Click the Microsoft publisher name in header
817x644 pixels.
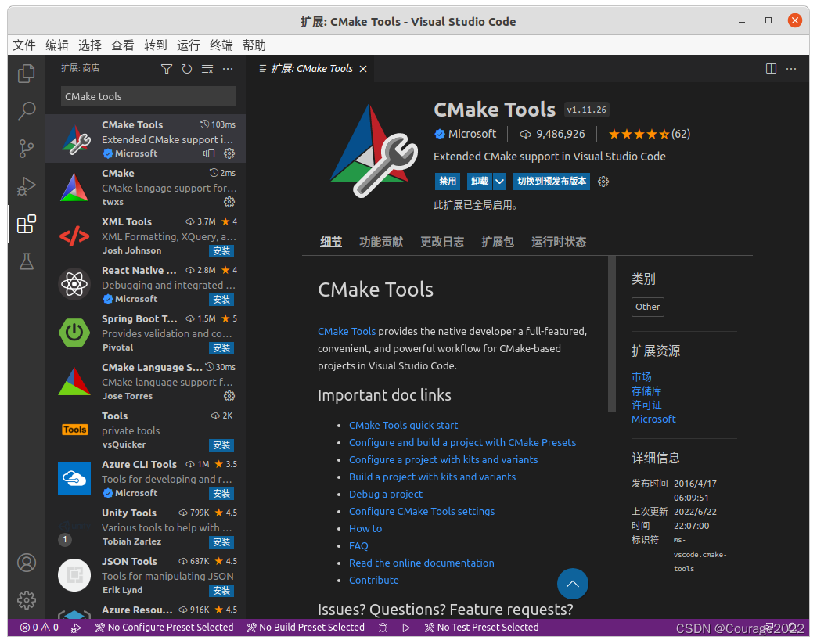coord(472,134)
